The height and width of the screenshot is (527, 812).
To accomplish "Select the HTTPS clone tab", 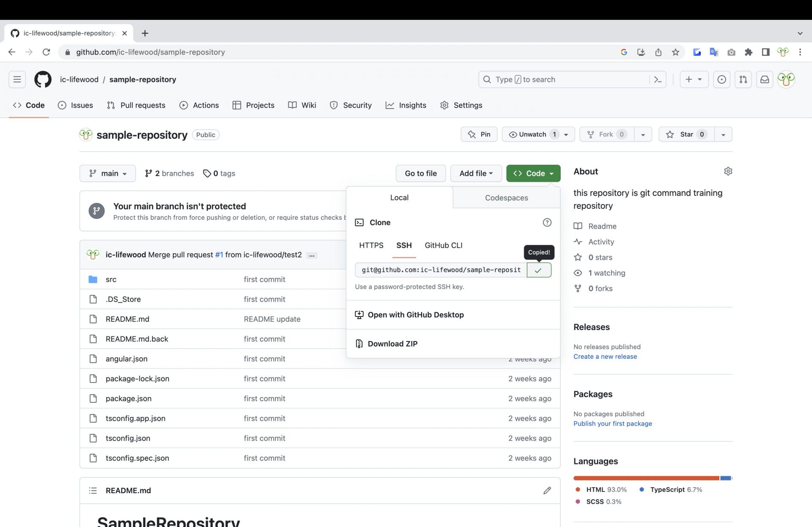I will tap(371, 246).
